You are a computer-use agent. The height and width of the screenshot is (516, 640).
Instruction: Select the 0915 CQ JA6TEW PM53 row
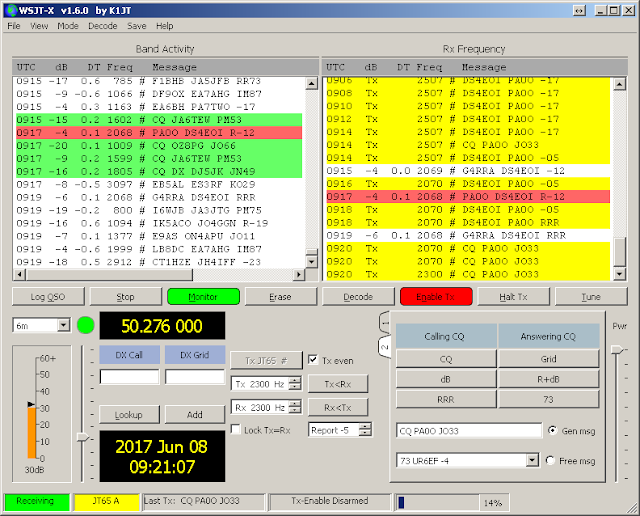click(159, 120)
